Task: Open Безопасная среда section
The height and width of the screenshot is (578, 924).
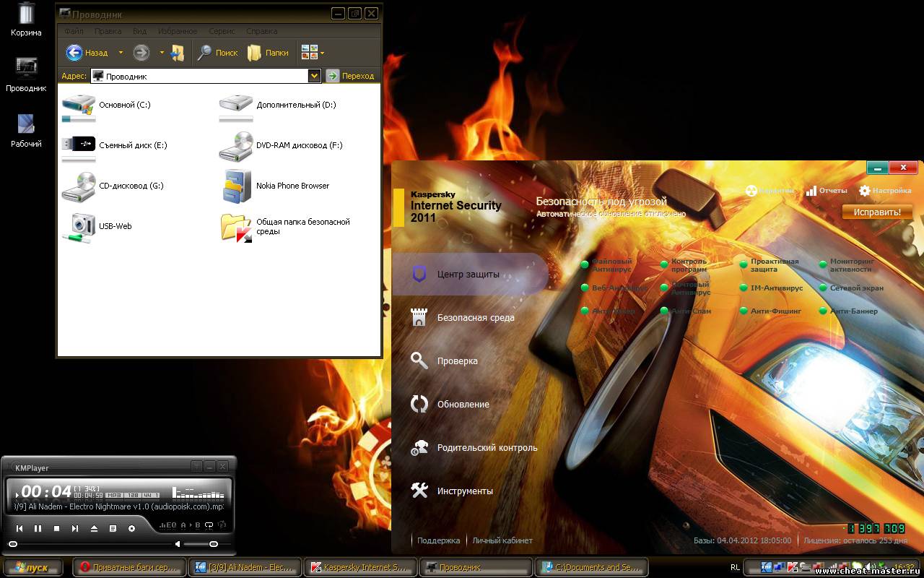Action: click(x=463, y=318)
